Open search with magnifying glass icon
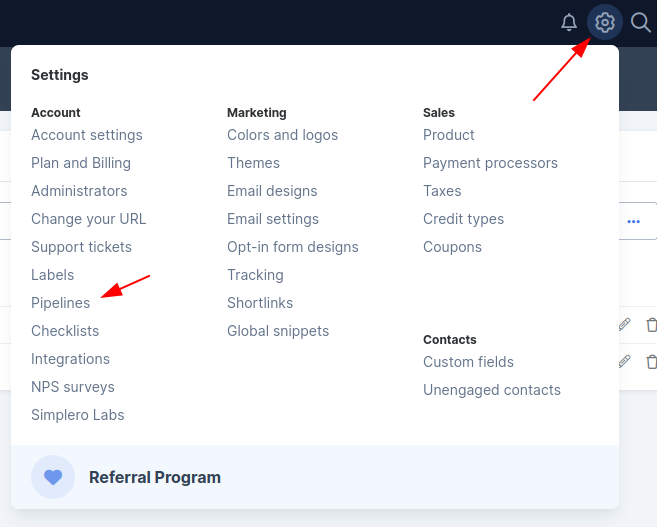This screenshot has width=657, height=527. 641,22
